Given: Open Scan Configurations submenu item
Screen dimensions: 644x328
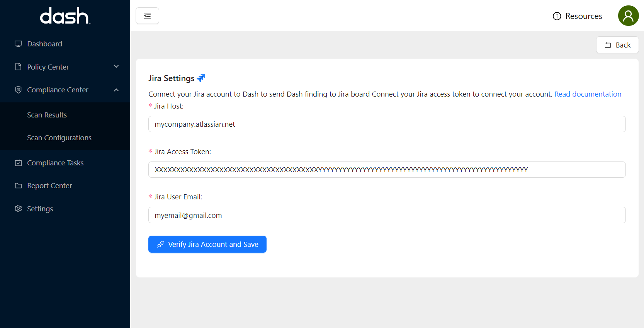Looking at the screenshot, I should tap(59, 138).
